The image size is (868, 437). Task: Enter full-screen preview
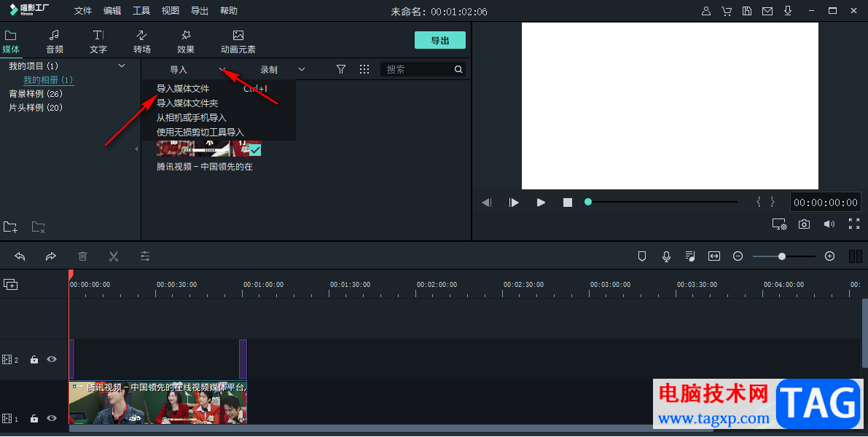pos(854,224)
